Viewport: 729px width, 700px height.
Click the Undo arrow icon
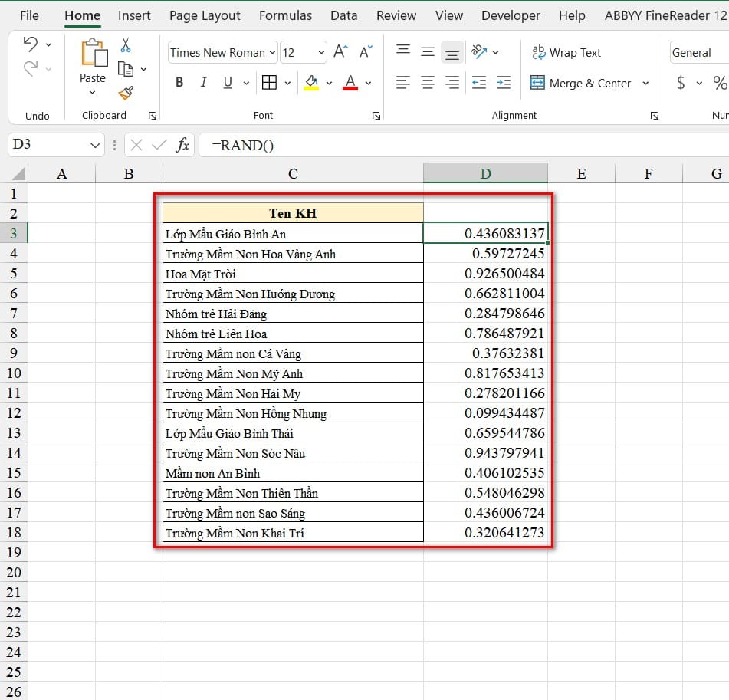(31, 44)
